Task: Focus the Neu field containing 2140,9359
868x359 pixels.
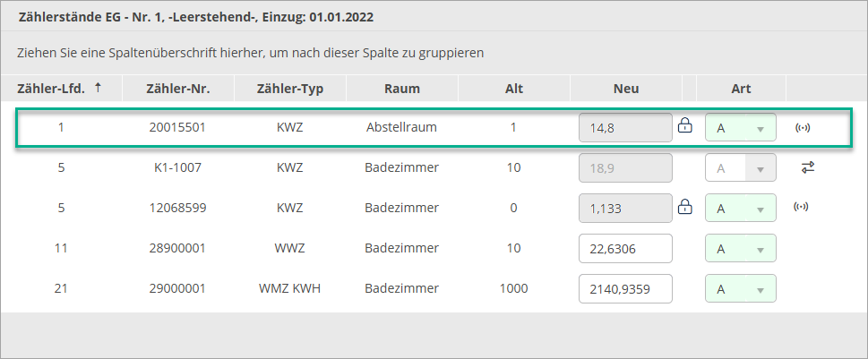Action: 625,289
